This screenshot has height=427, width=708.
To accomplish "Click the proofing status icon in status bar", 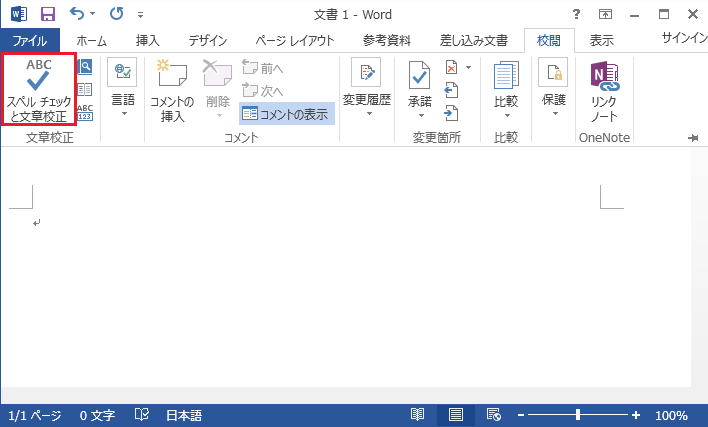I will click(x=142, y=415).
